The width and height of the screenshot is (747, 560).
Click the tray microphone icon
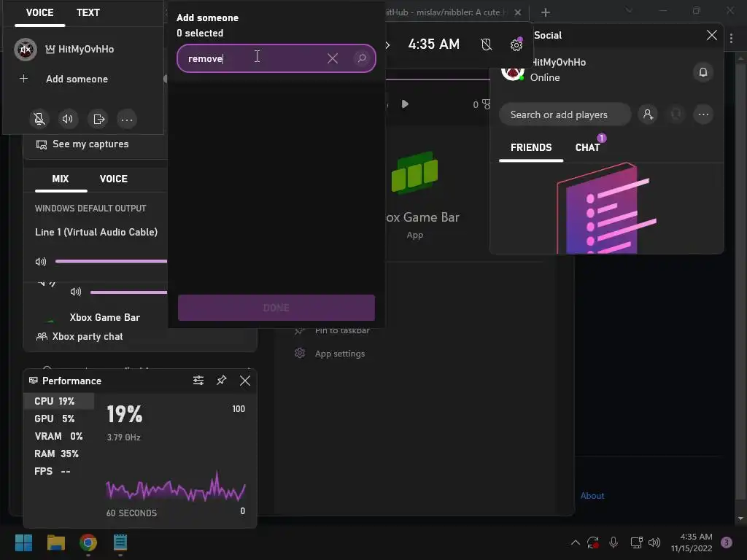pyautogui.click(x=614, y=542)
